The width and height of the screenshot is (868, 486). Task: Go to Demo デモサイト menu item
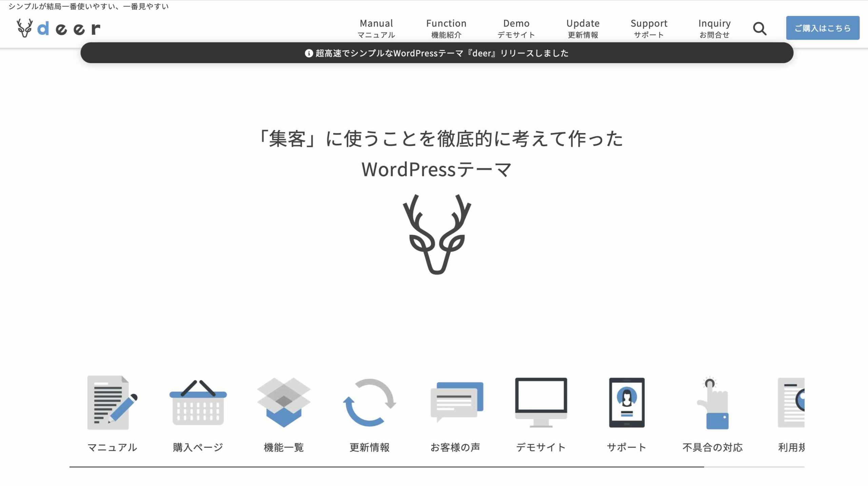[x=516, y=28]
